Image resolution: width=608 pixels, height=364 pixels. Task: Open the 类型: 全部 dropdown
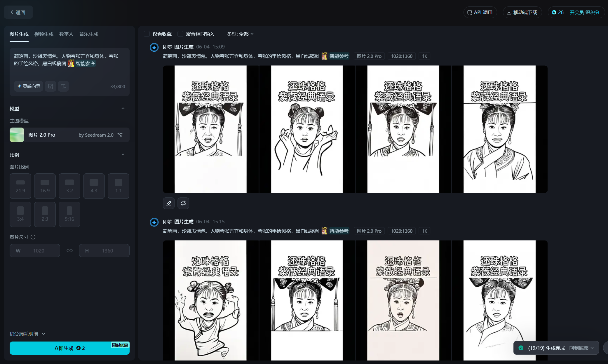click(x=240, y=34)
